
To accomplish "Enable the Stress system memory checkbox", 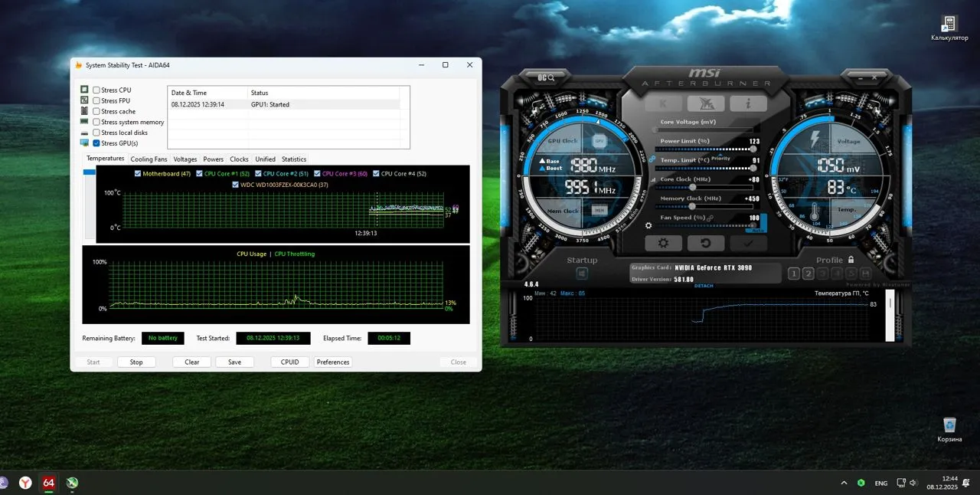I will (x=96, y=122).
